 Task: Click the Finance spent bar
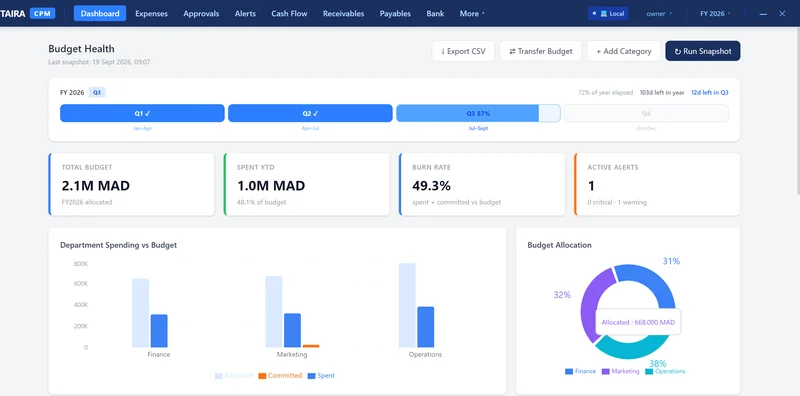coord(159,331)
